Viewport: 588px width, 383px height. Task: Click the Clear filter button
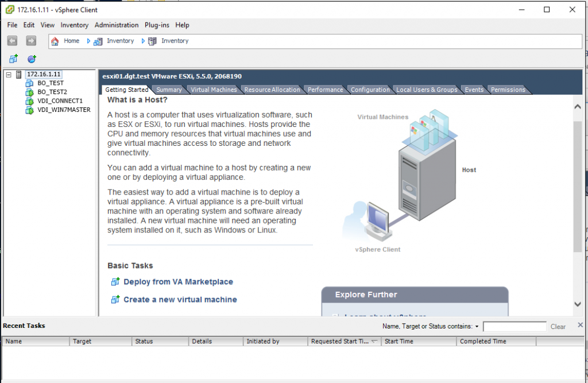[558, 327]
